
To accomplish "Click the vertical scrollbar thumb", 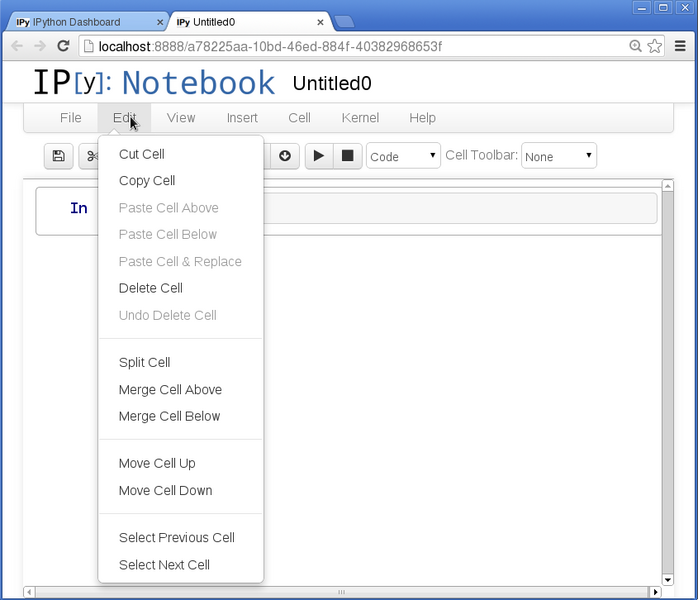I will (x=668, y=383).
